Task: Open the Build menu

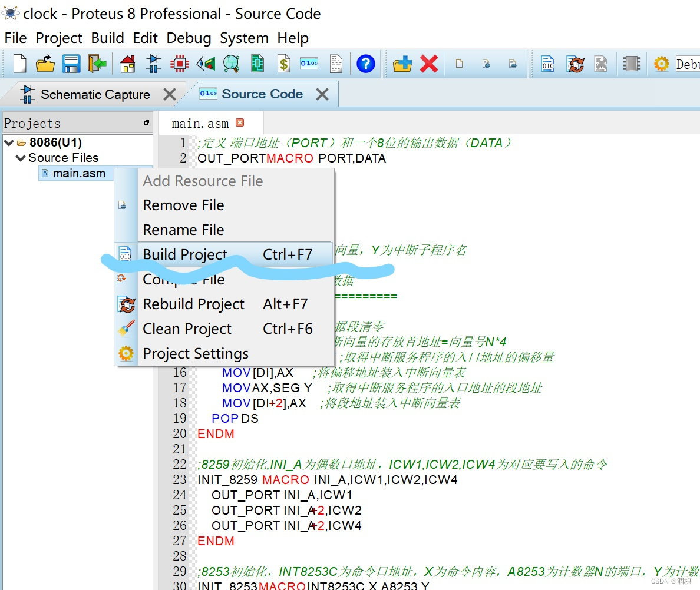Action: click(x=107, y=38)
